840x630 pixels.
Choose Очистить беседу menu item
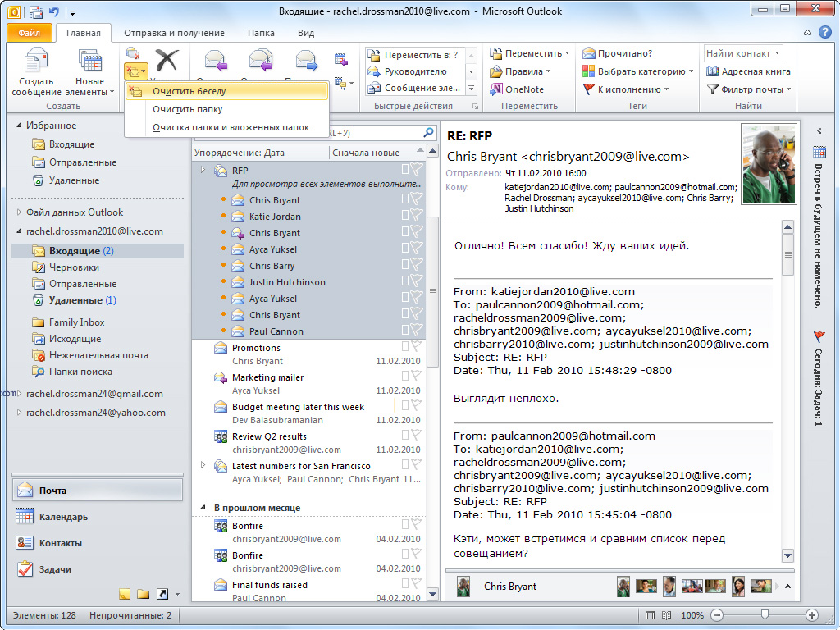pos(226,91)
